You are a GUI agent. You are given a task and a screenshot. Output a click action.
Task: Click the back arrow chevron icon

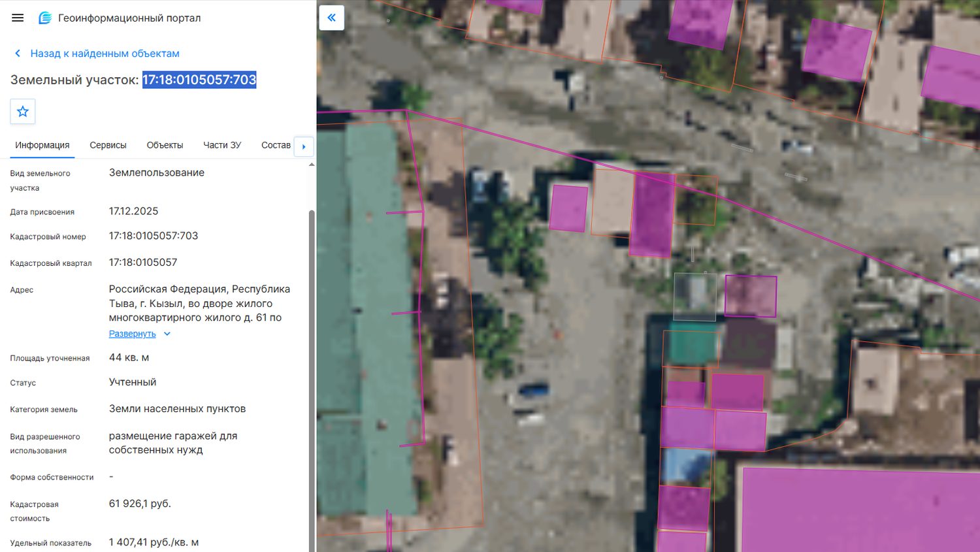[18, 54]
